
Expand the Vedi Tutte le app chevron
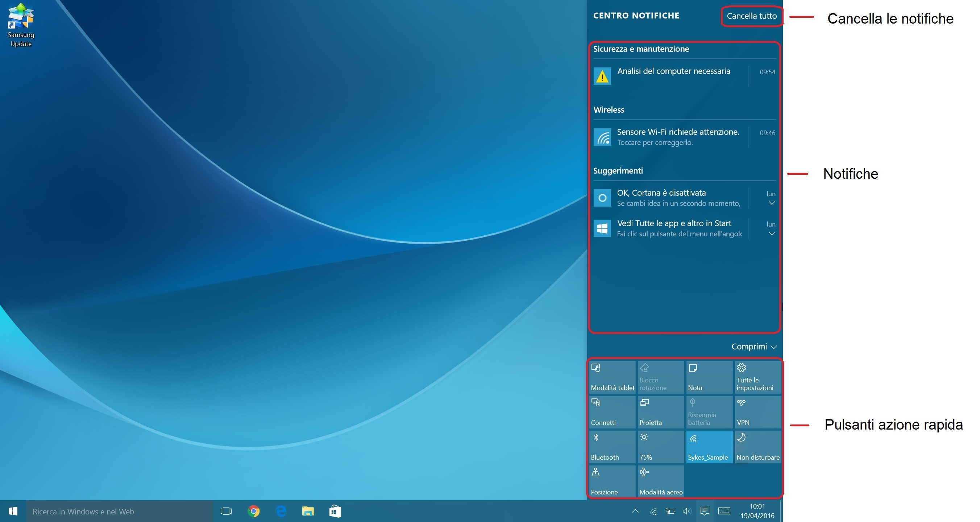pos(772,234)
